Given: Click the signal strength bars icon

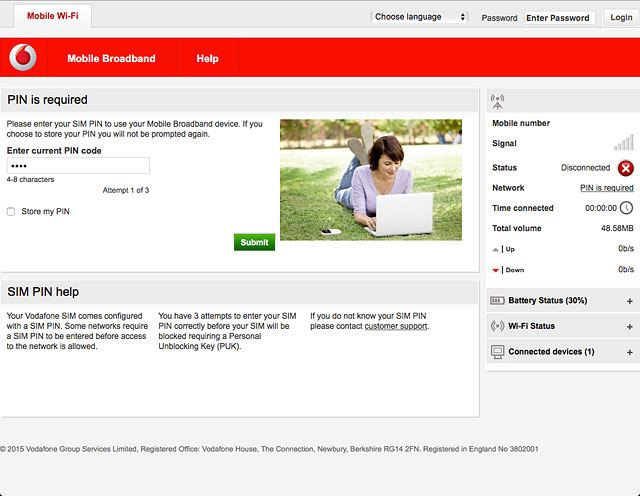Looking at the screenshot, I should (x=623, y=143).
